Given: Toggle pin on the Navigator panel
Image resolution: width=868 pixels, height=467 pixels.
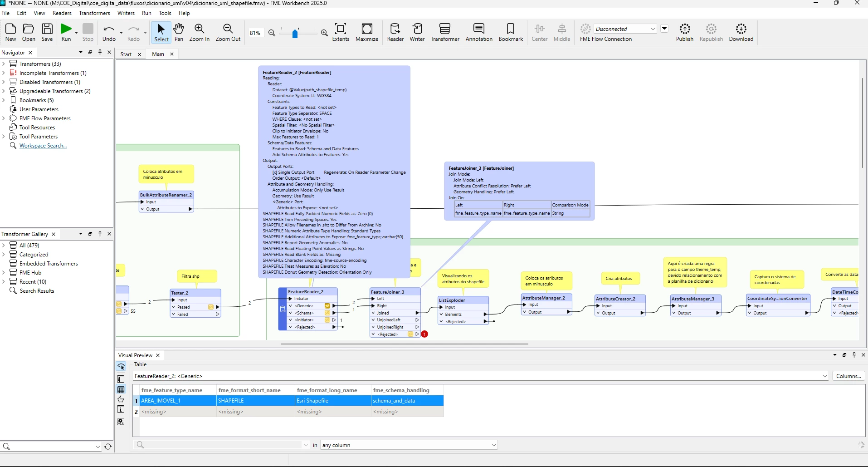Looking at the screenshot, I should point(100,52).
